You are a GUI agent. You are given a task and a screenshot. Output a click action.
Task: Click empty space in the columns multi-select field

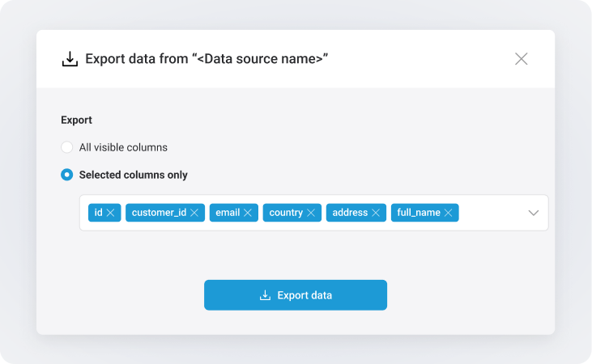[x=492, y=213]
